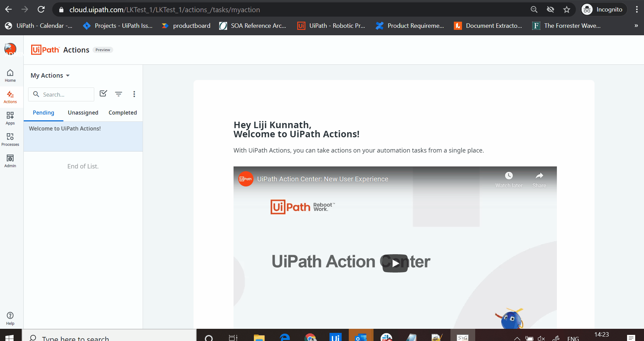Play the UiPath Action Center video
644x341 pixels.
[395, 263]
